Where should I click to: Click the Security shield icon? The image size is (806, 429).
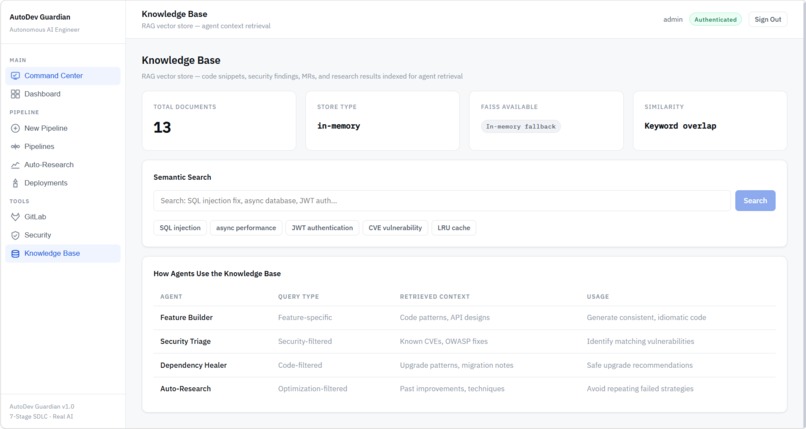[15, 235]
